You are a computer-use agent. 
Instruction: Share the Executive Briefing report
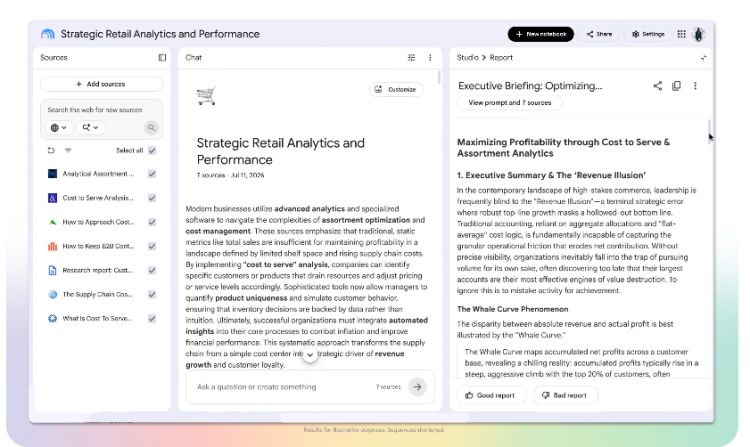coord(658,86)
